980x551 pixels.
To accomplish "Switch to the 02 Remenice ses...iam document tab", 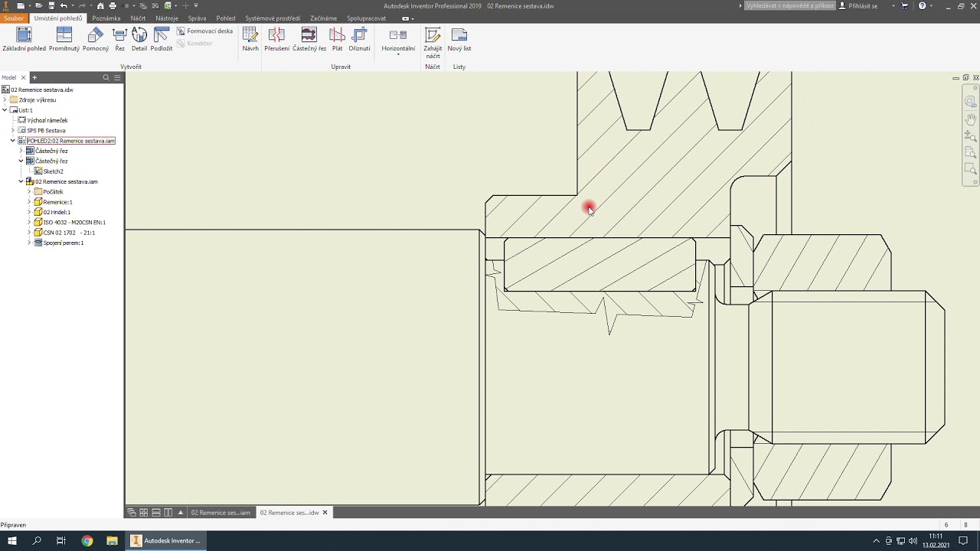I will click(220, 513).
